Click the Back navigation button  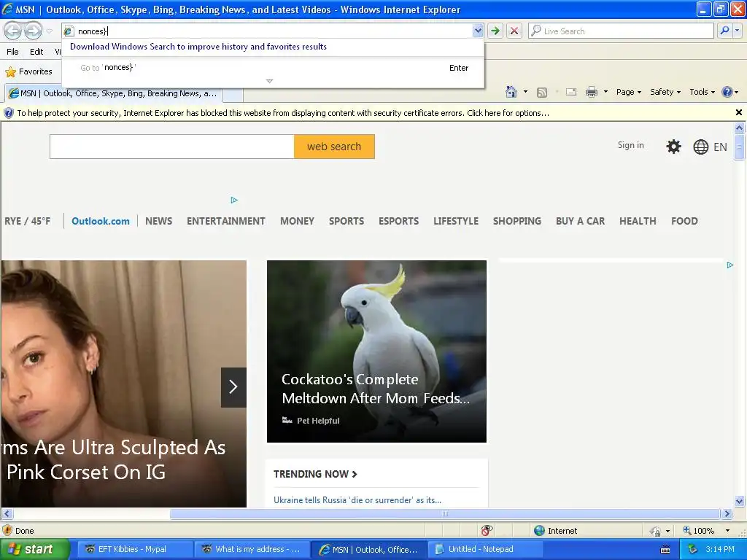coord(12,31)
